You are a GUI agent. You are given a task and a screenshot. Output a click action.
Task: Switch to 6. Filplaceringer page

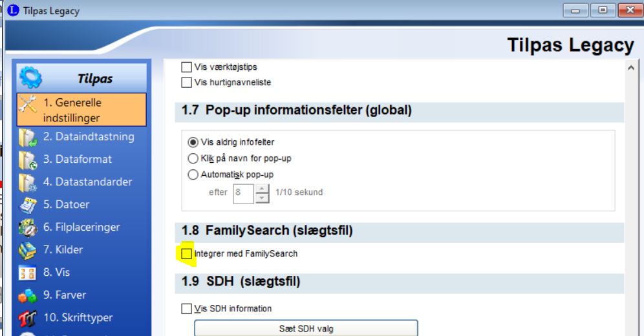click(81, 227)
